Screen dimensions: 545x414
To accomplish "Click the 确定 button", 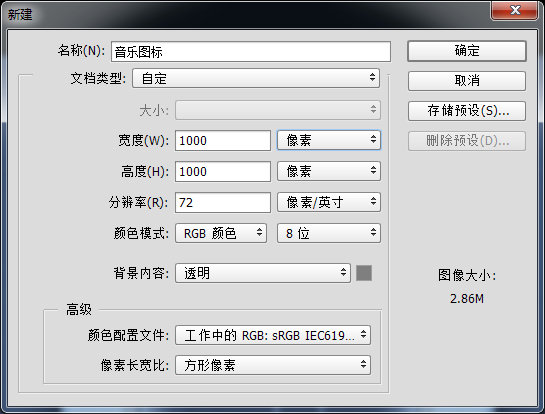I will 467,51.
